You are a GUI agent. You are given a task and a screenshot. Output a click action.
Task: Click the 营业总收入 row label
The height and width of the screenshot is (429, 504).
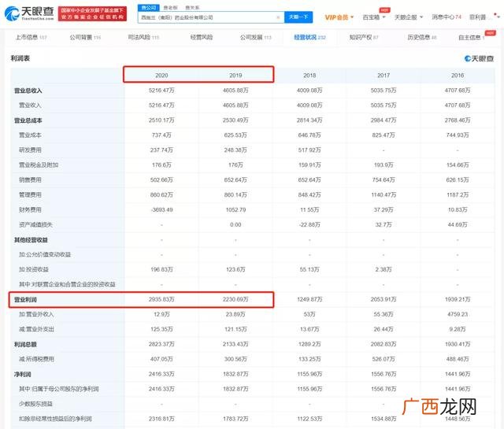pos(28,91)
